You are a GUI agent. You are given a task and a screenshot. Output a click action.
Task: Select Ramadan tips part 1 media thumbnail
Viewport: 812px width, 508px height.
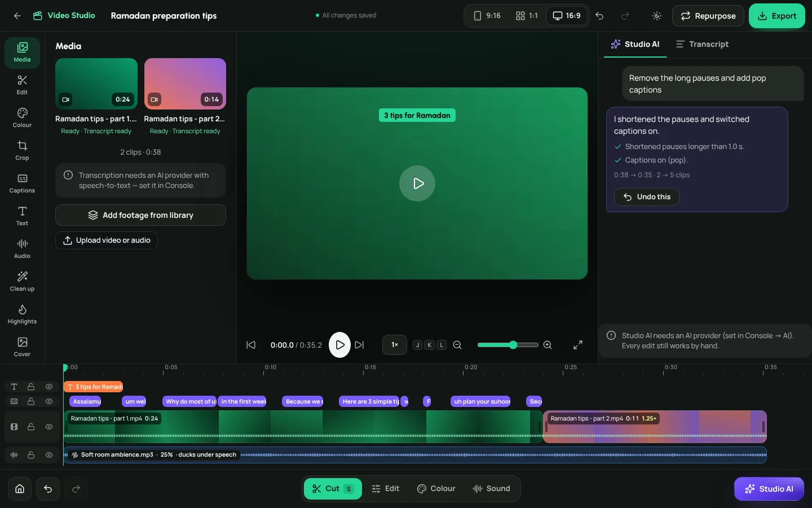96,84
